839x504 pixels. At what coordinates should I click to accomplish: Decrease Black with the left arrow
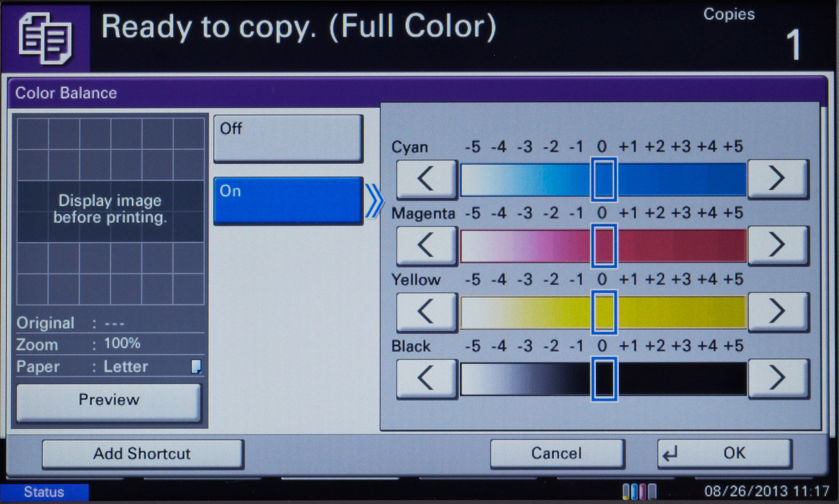(x=426, y=379)
